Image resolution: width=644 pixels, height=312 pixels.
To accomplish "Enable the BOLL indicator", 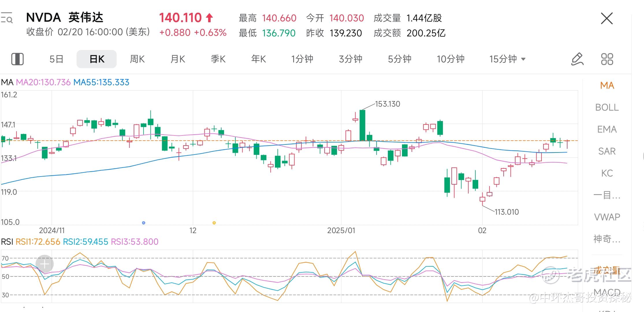I will [607, 107].
